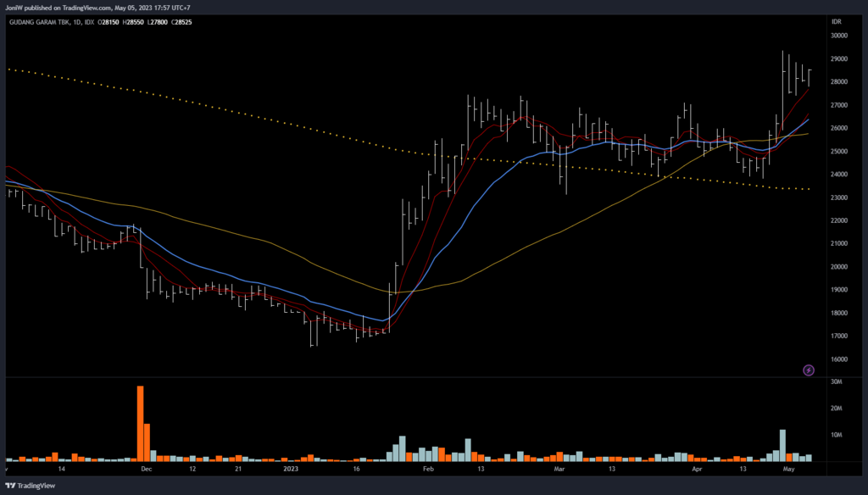Click the IDR currency label
Screen dimensions: 868x495
click(x=836, y=21)
